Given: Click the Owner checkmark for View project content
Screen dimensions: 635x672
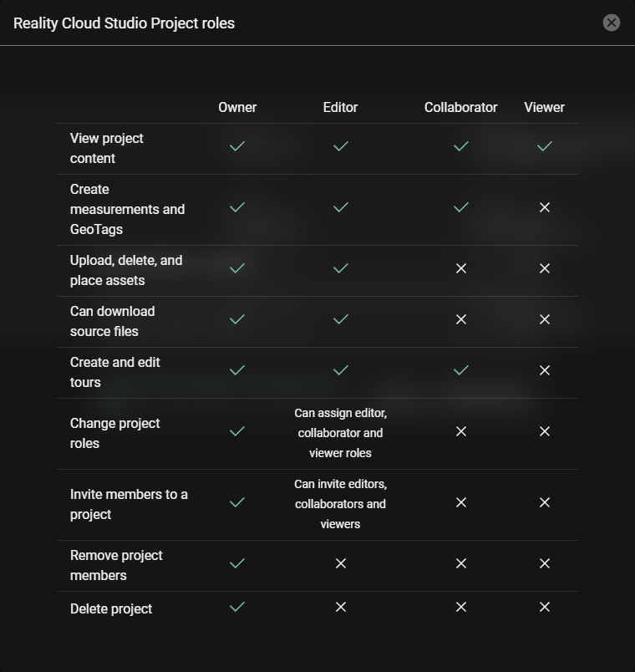Looking at the screenshot, I should 237,146.
